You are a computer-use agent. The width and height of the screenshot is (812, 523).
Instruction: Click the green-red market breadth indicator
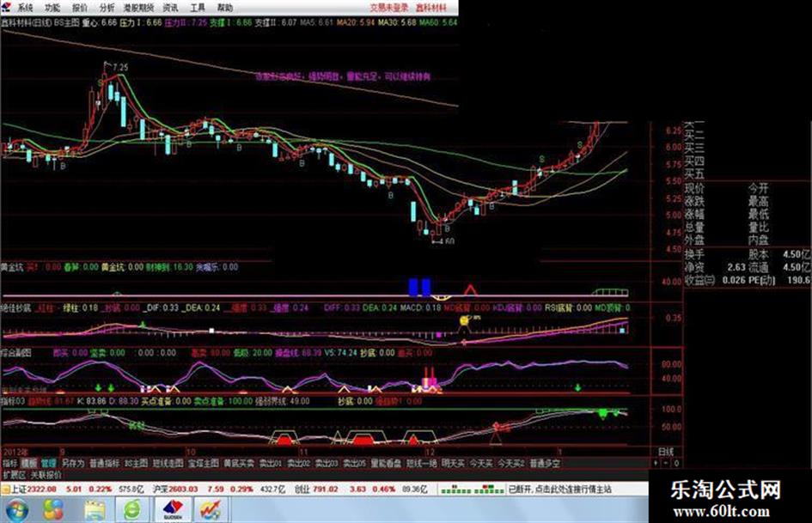472,489
